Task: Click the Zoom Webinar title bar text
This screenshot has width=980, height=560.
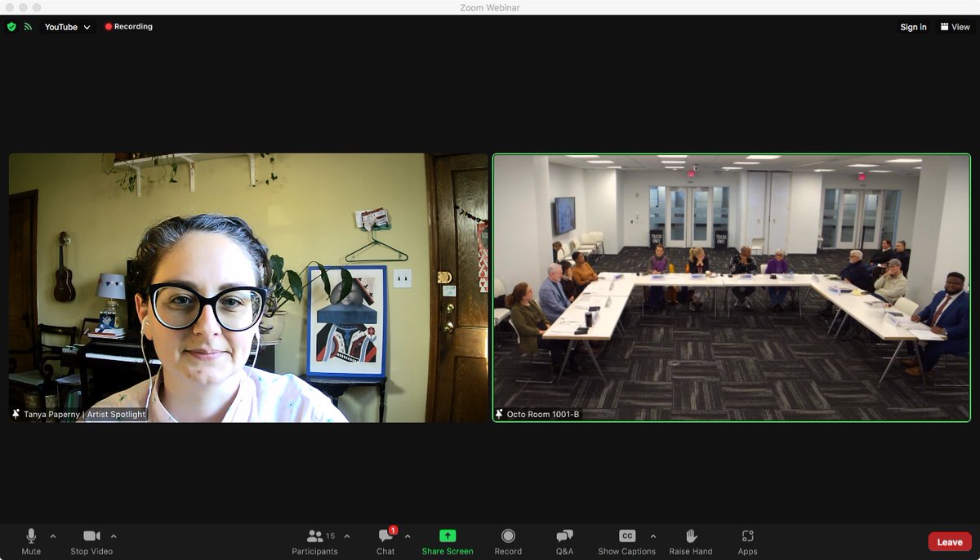Action: point(490,7)
